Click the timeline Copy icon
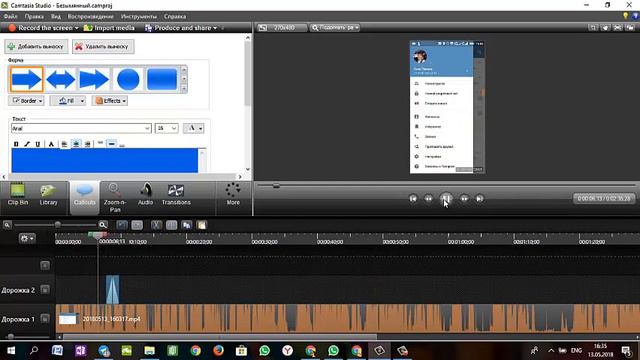Image resolution: width=640 pixels, height=360 pixels. click(187, 225)
